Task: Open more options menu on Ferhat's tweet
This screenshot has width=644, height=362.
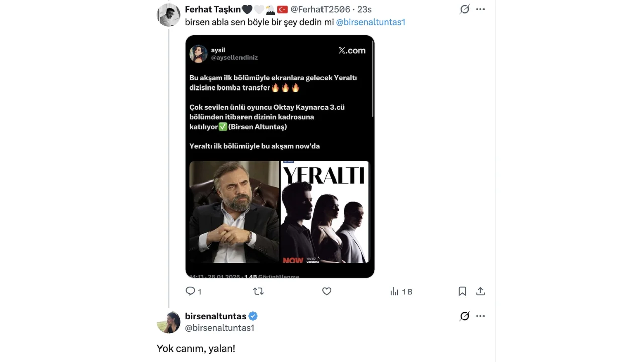Action: pos(480,9)
